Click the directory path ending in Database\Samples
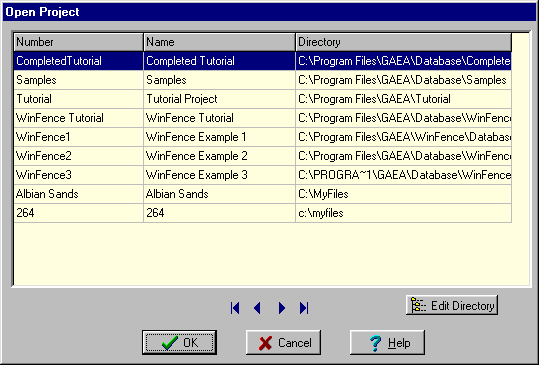The width and height of the screenshot is (539, 365). (404, 80)
